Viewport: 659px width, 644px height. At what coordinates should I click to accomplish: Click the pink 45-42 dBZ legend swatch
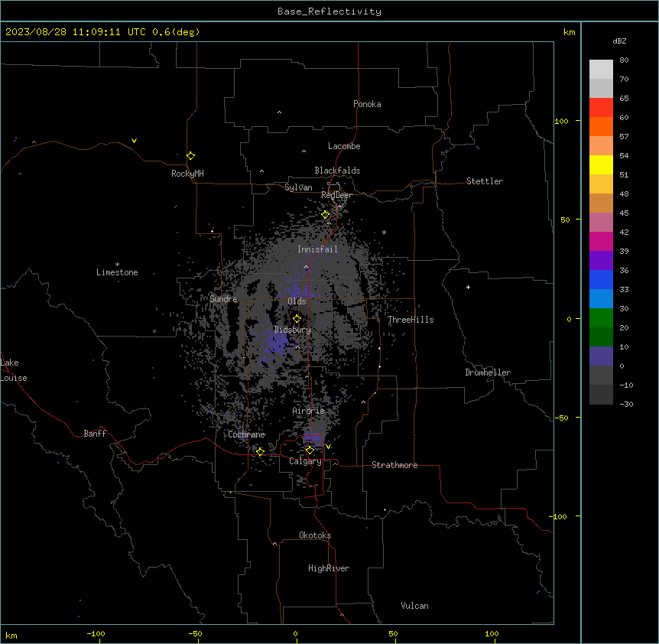pos(601,222)
